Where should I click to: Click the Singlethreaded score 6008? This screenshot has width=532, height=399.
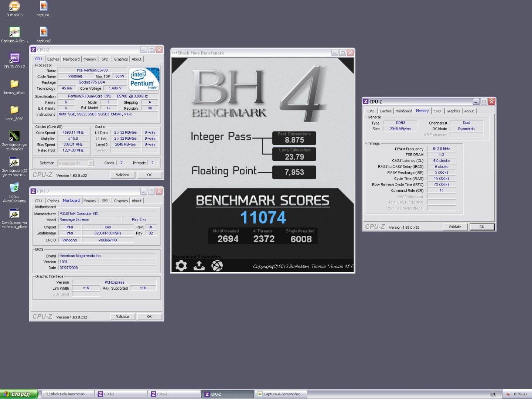pos(301,239)
